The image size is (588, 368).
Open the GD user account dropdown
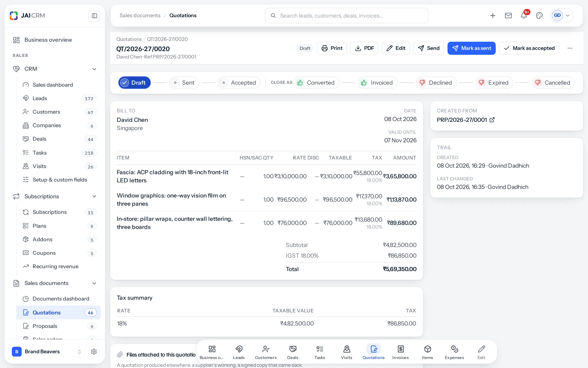(561, 16)
